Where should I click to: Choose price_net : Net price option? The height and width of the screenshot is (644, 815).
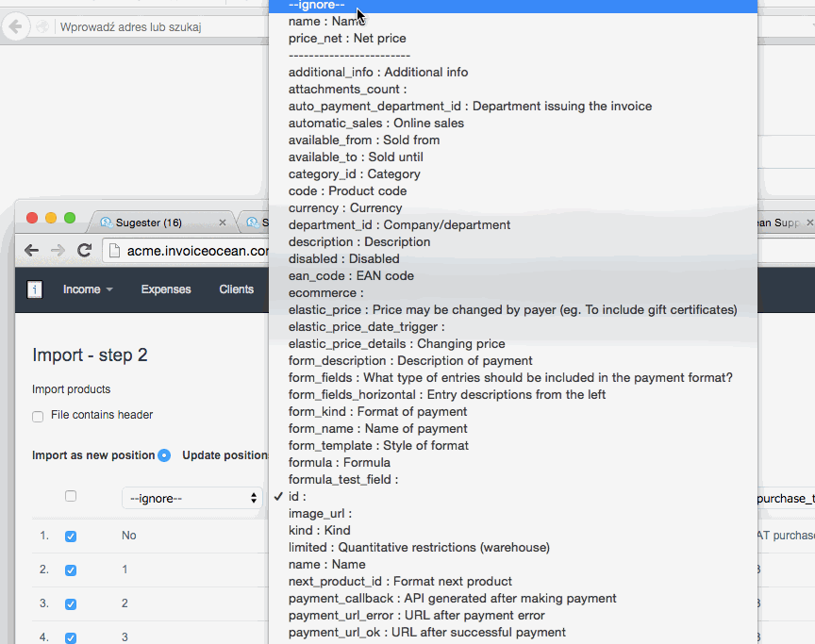click(513, 39)
